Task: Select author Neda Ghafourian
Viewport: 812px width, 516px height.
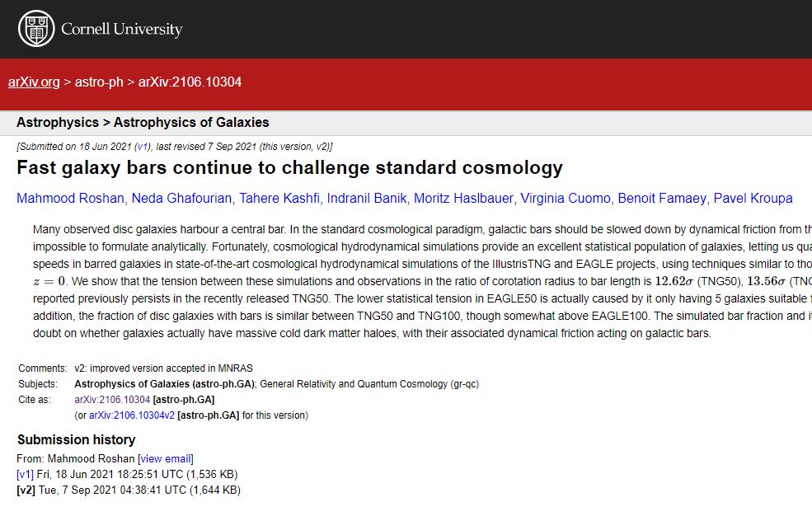Action: [x=171, y=199]
